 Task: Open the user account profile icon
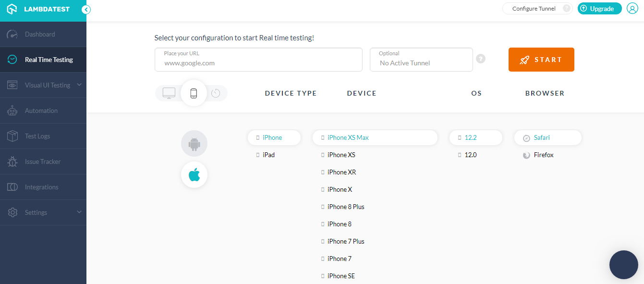[x=632, y=8]
